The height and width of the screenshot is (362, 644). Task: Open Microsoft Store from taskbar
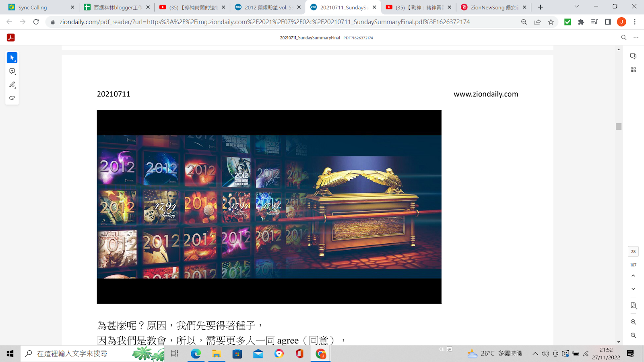pos(237,354)
